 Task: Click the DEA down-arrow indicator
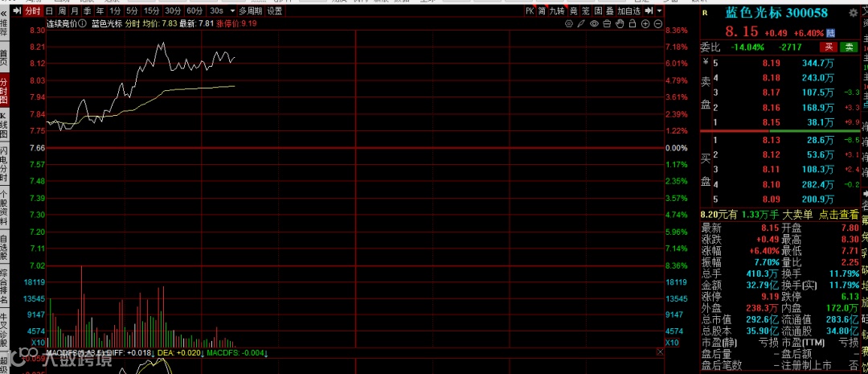click(203, 352)
